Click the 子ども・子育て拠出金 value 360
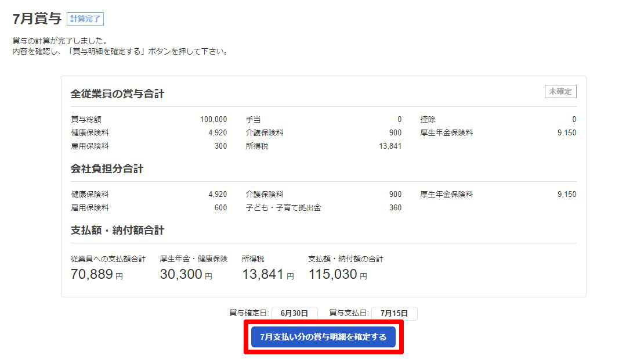 click(x=395, y=207)
